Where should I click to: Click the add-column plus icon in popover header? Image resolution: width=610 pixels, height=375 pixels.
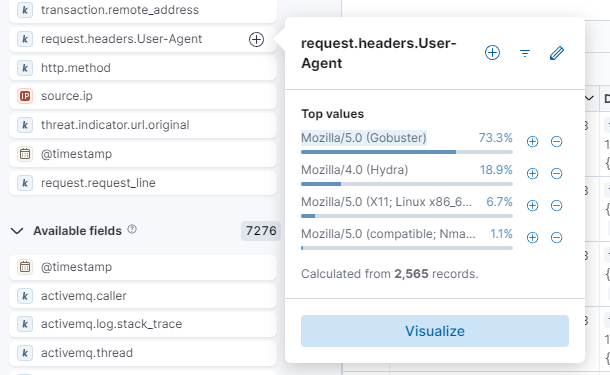tap(492, 53)
